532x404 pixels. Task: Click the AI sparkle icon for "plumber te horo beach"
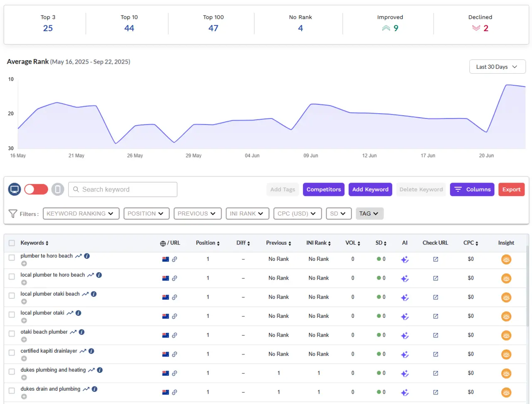[404, 259]
